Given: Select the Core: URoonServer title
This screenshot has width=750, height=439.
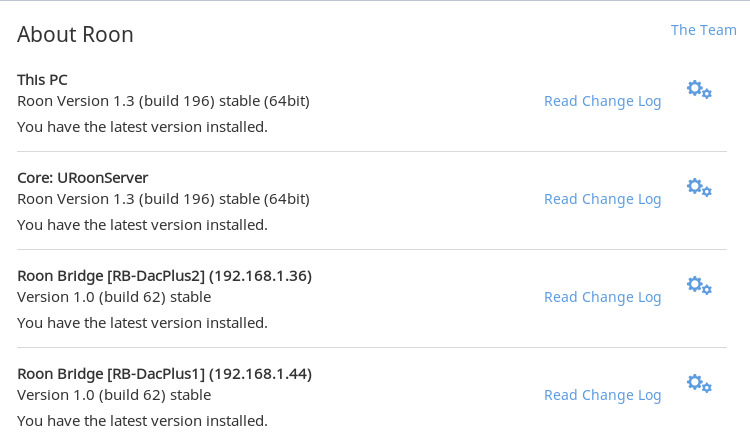Looking at the screenshot, I should pyautogui.click(x=83, y=178).
